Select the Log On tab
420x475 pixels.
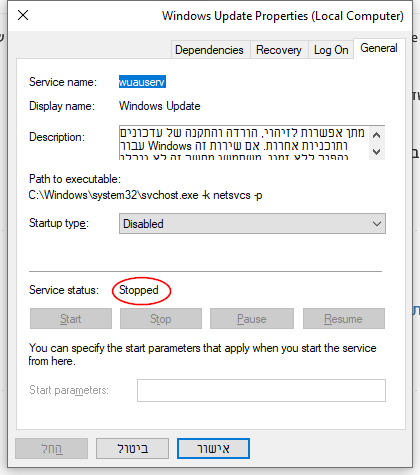tap(331, 50)
